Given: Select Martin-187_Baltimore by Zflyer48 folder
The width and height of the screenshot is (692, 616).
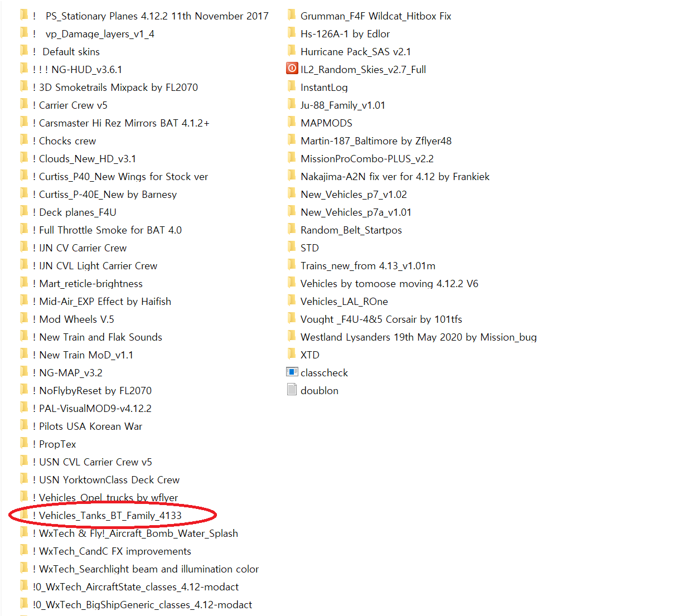Looking at the screenshot, I should (x=376, y=141).
